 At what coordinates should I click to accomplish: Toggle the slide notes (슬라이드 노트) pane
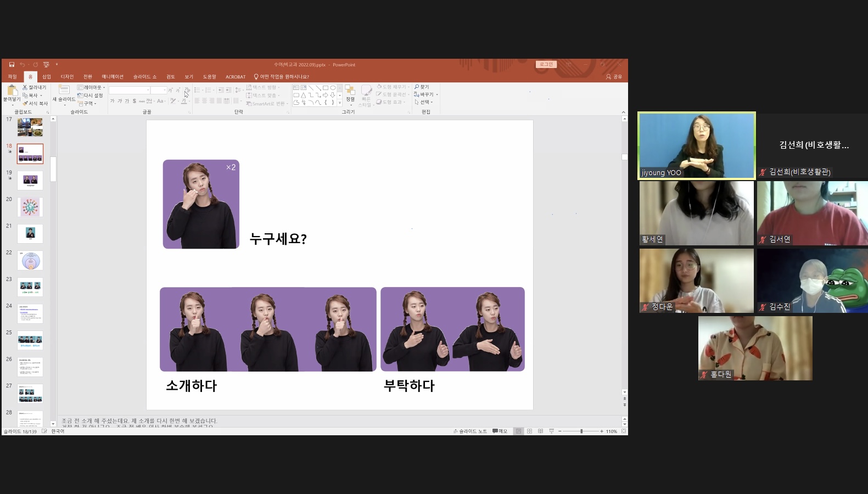[x=470, y=431]
